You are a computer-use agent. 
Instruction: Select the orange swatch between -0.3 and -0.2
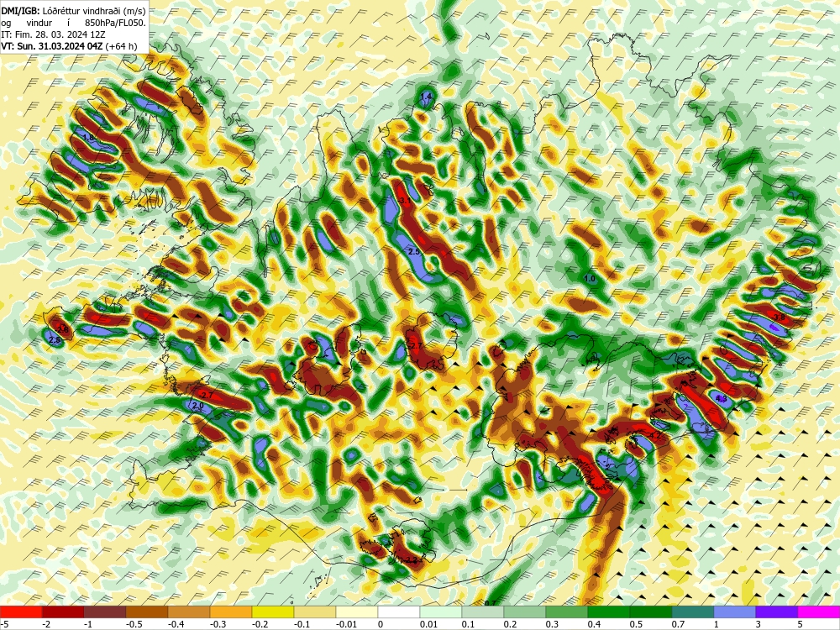[x=231, y=612]
